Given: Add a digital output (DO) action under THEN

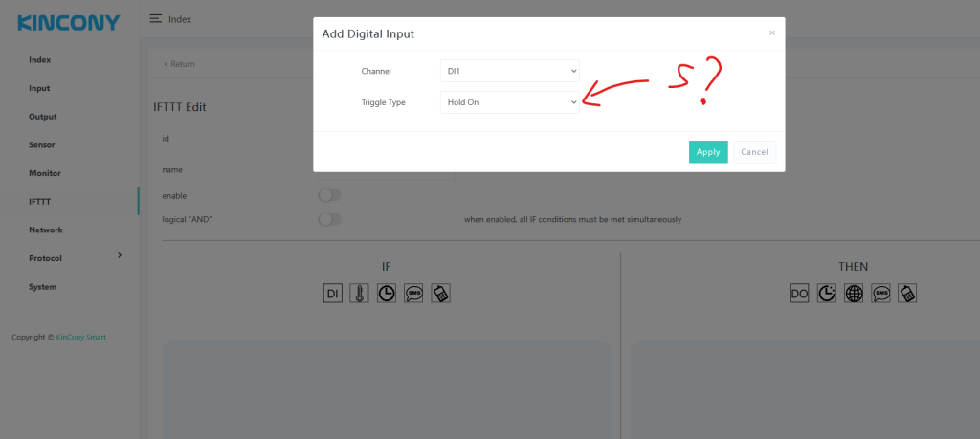Looking at the screenshot, I should 799,294.
